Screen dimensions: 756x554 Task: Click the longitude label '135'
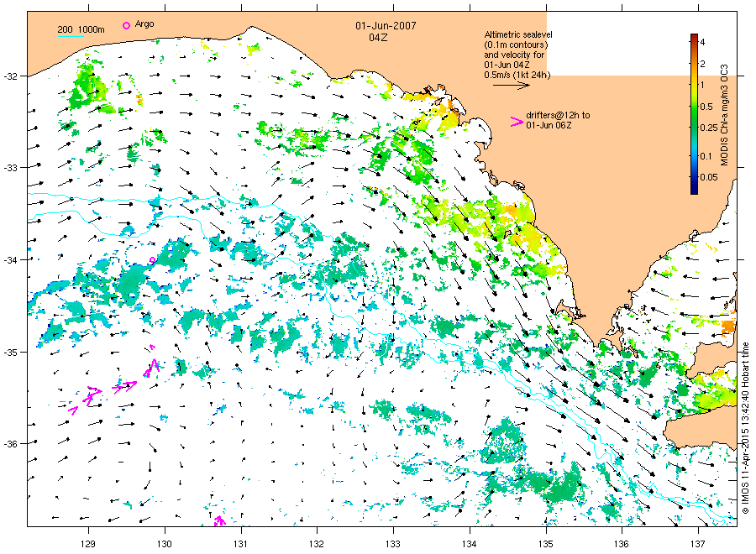coord(546,544)
